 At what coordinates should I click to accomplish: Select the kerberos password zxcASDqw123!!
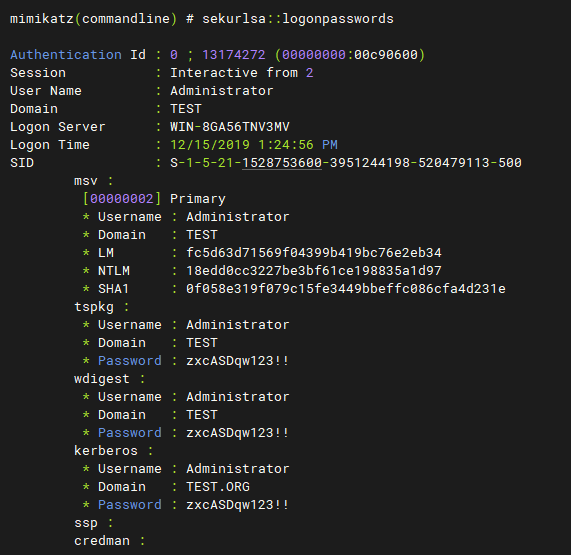point(237,505)
